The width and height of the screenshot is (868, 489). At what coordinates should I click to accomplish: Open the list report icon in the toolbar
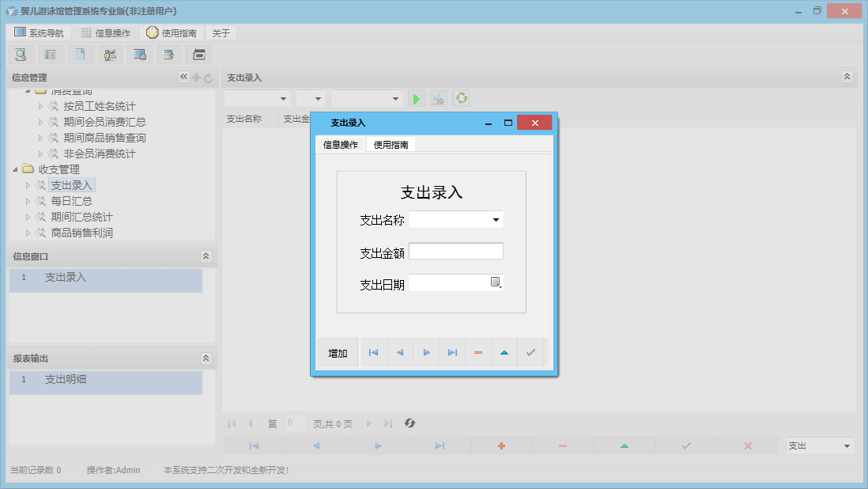[x=50, y=54]
